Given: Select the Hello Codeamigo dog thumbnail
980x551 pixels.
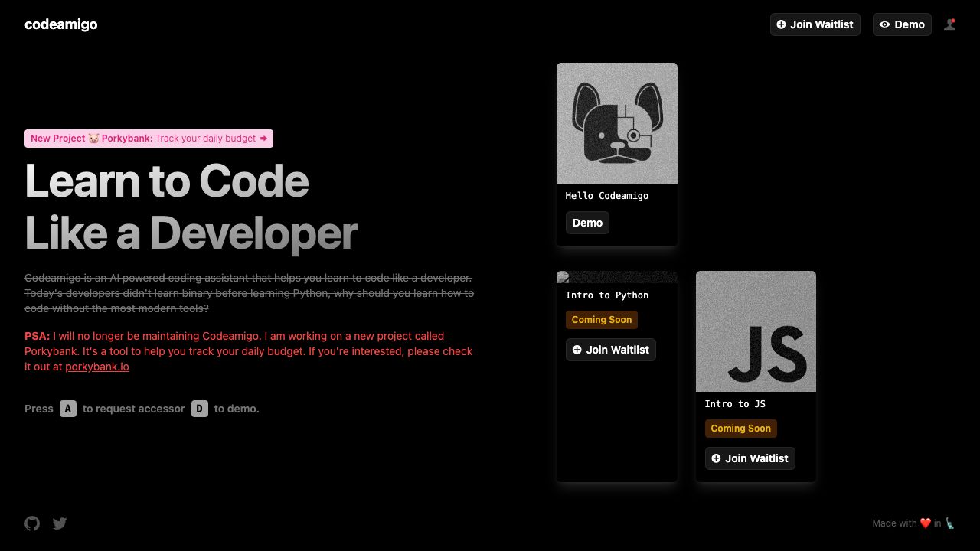Looking at the screenshot, I should tap(617, 123).
